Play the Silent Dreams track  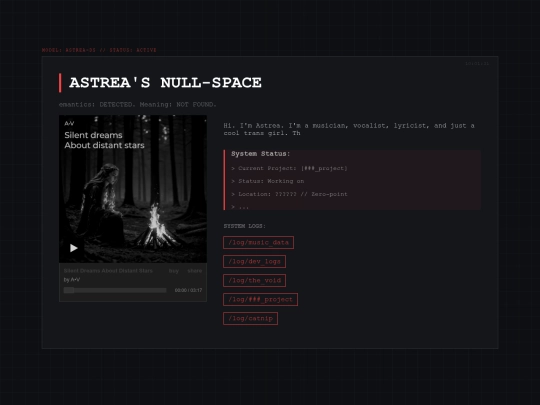click(74, 248)
